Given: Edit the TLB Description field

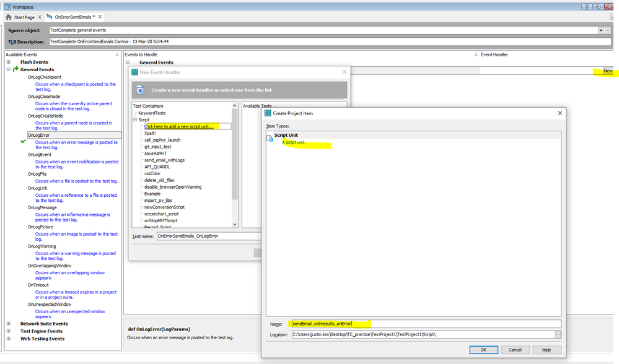Looking at the screenshot, I should [330, 41].
